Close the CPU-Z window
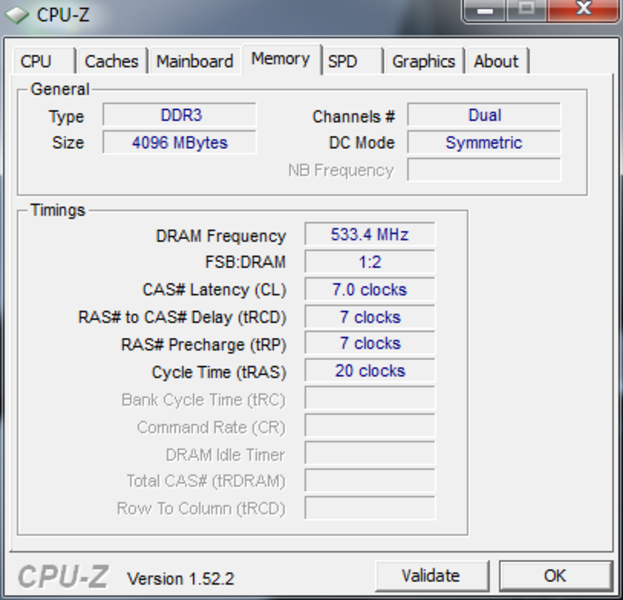This screenshot has width=623, height=600. 584,10
